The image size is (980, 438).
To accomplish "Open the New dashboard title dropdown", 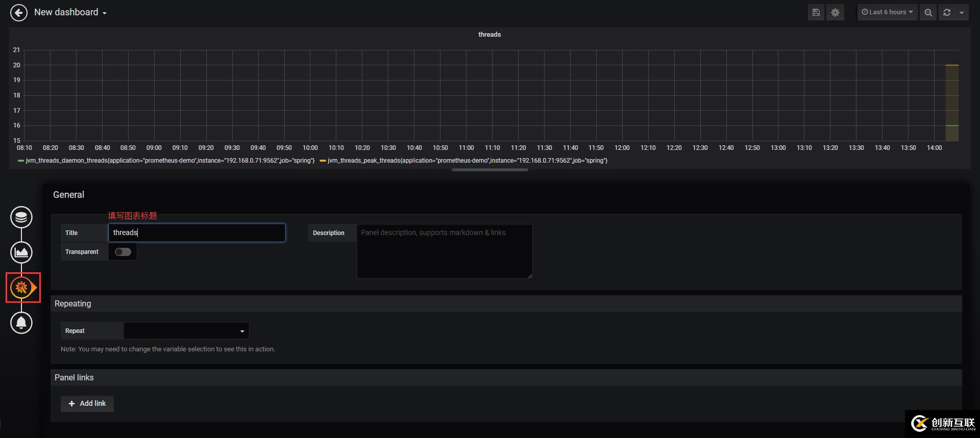I will 70,12.
